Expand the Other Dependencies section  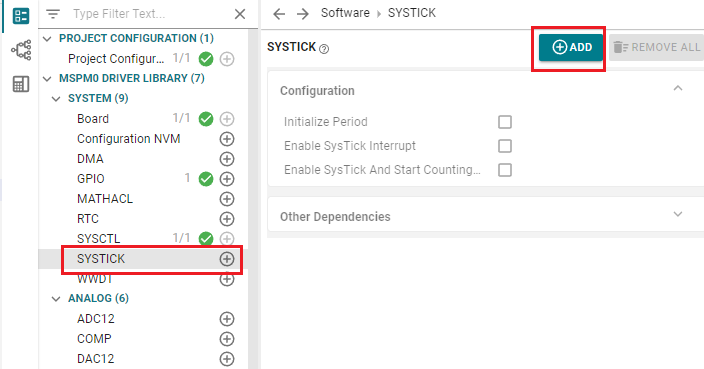pyautogui.click(x=678, y=214)
